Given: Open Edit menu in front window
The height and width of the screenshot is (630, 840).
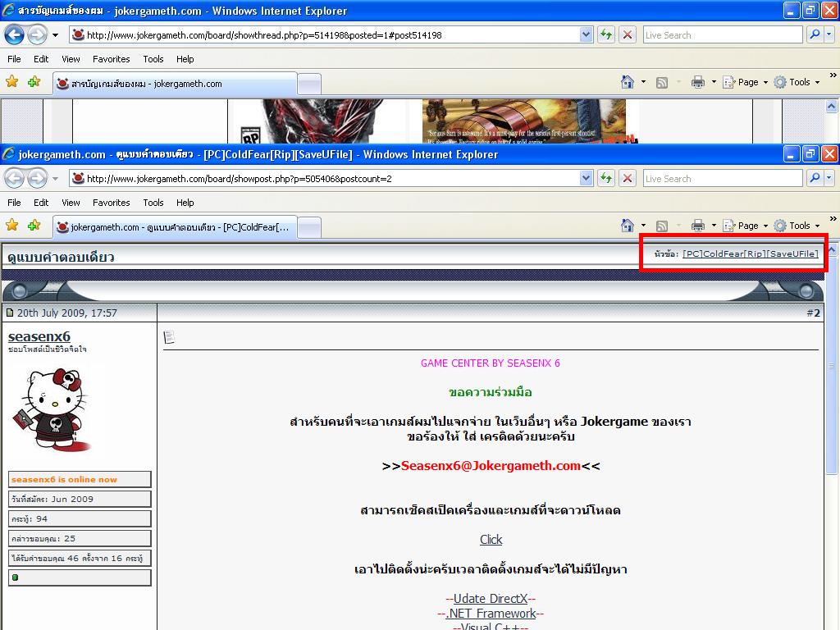Looking at the screenshot, I should click(41, 203).
